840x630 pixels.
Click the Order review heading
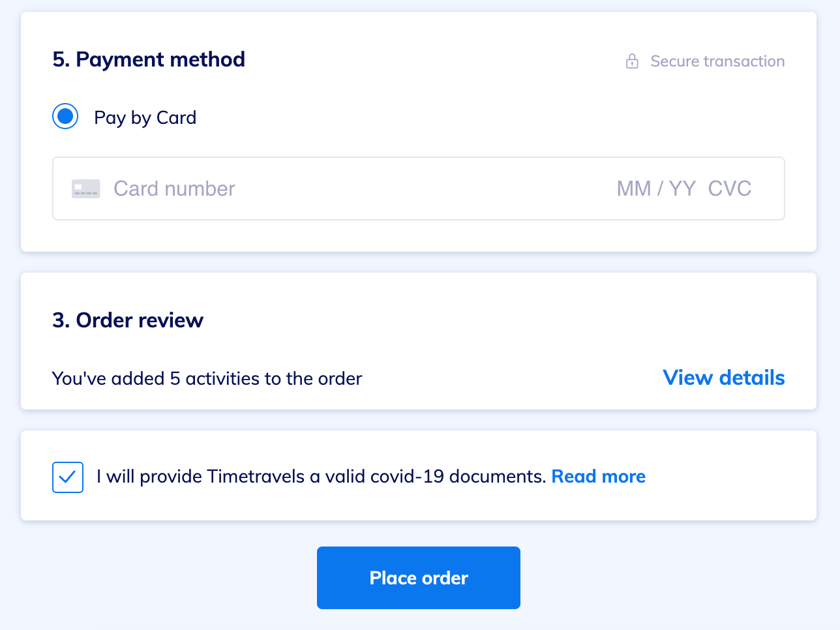128,320
